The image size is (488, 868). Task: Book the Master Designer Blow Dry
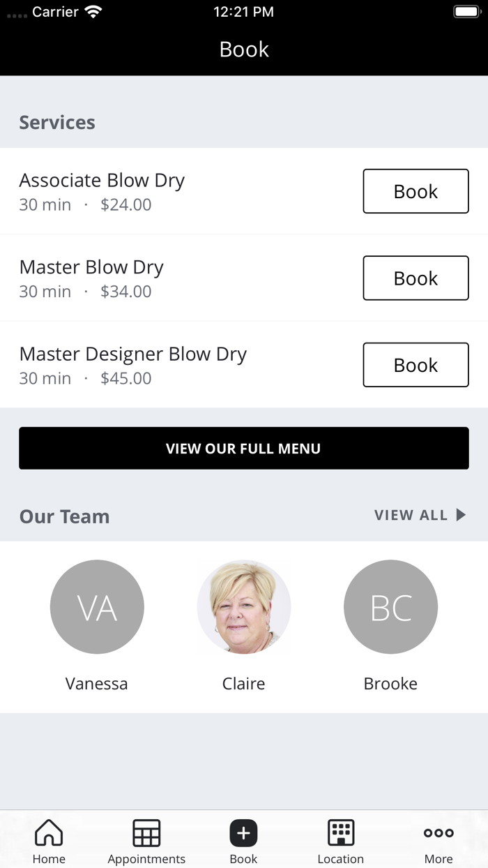point(415,365)
